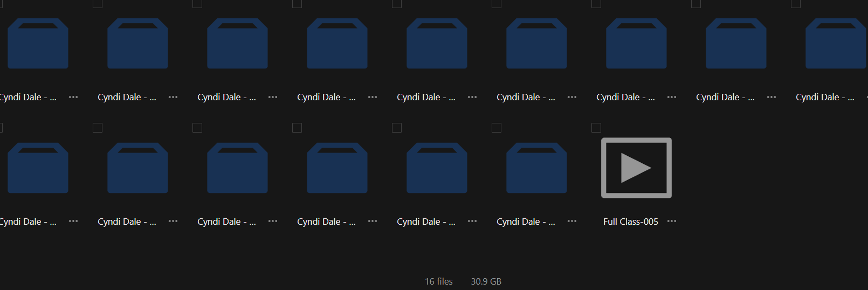Click the Full Class-005 file name label
Viewport: 868px width, 290px height.
point(630,222)
